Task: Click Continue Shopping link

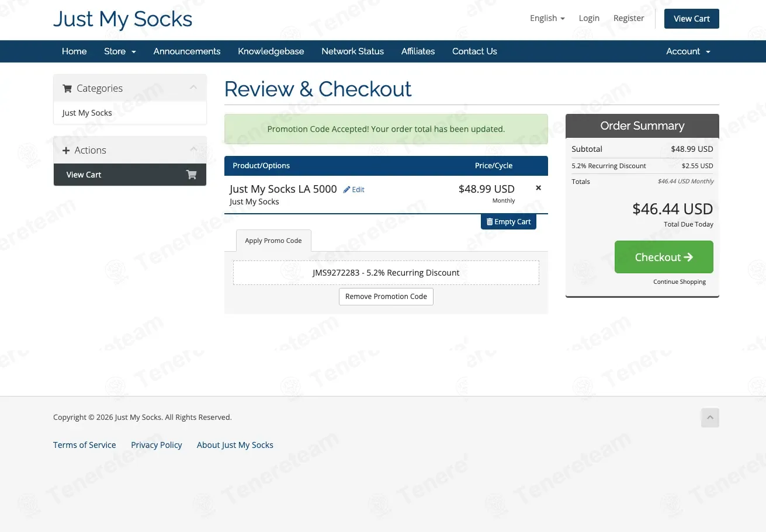Action: [680, 282]
